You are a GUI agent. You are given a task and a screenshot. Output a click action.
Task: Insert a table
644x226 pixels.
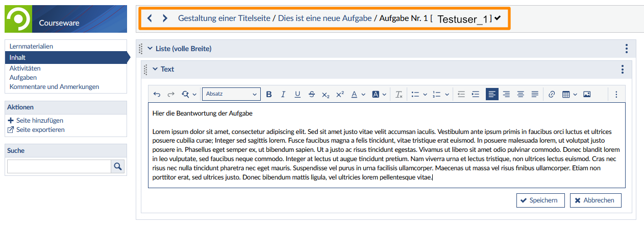click(x=566, y=95)
